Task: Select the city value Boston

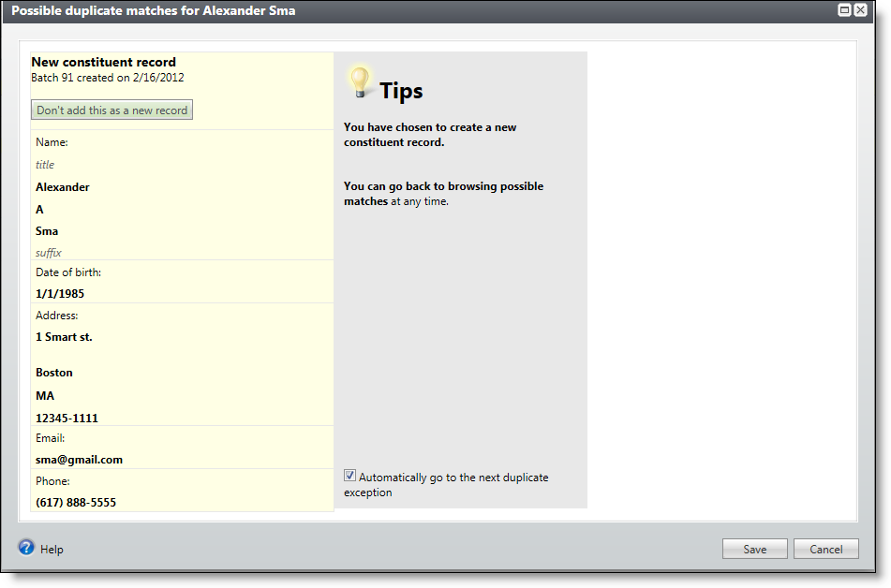Action: [x=54, y=373]
